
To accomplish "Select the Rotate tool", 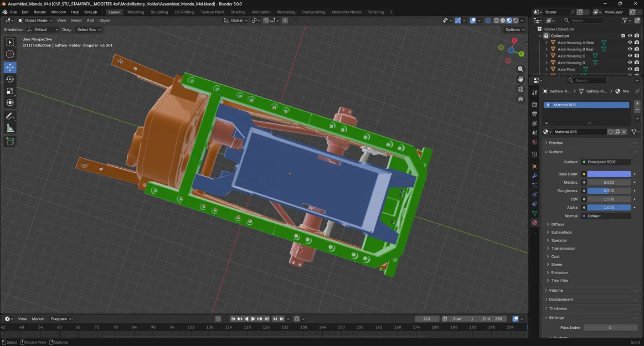I will point(9,79).
